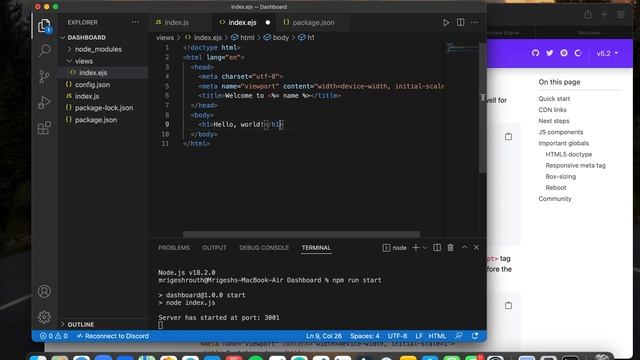The width and height of the screenshot is (640, 360).
Task: Click Ln 9, Col 26 status entry
Action: point(324,336)
